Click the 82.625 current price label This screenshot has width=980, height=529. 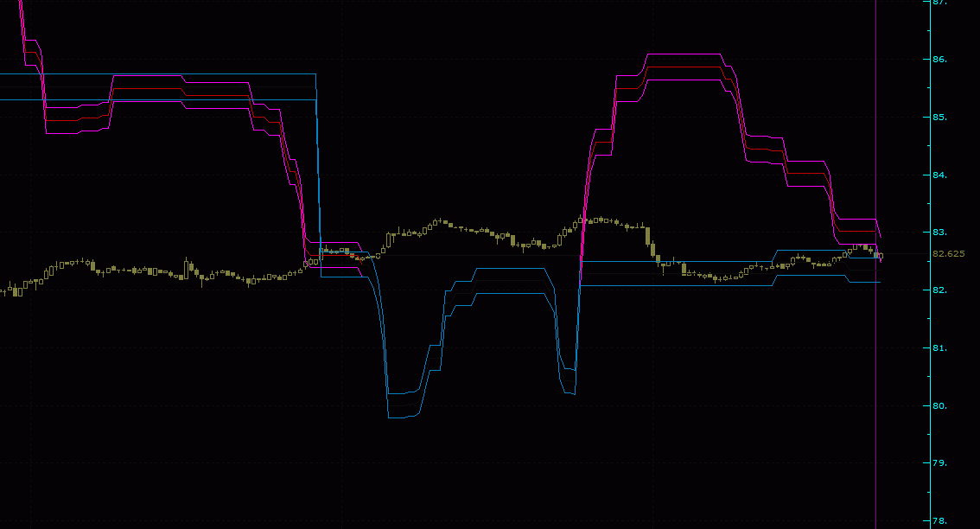[948, 254]
